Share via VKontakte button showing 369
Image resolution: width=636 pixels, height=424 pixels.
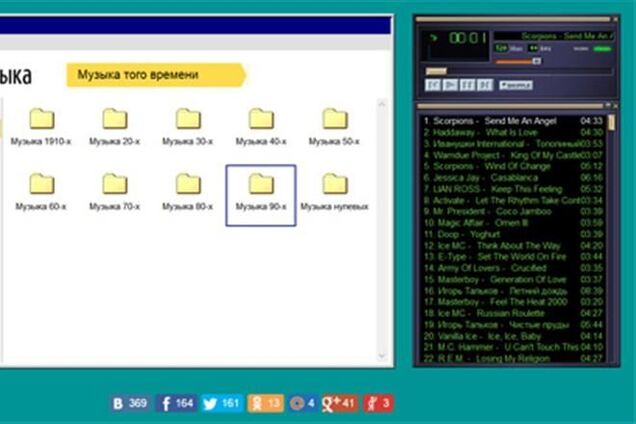point(130,403)
